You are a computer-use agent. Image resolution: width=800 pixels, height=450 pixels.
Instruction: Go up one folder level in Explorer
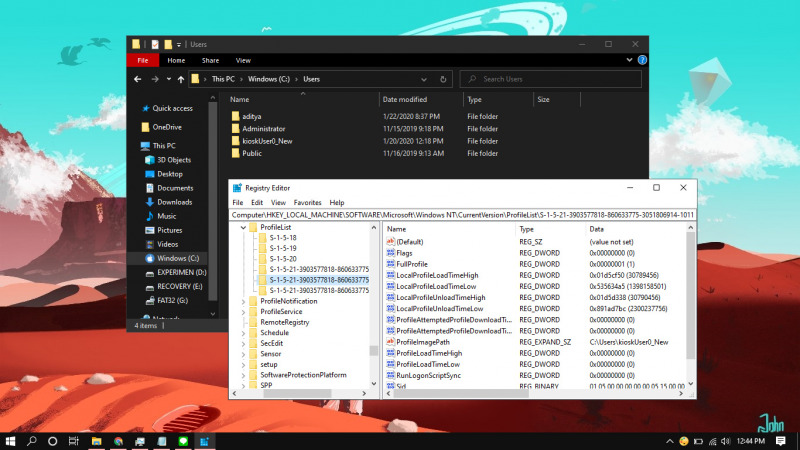click(181, 79)
